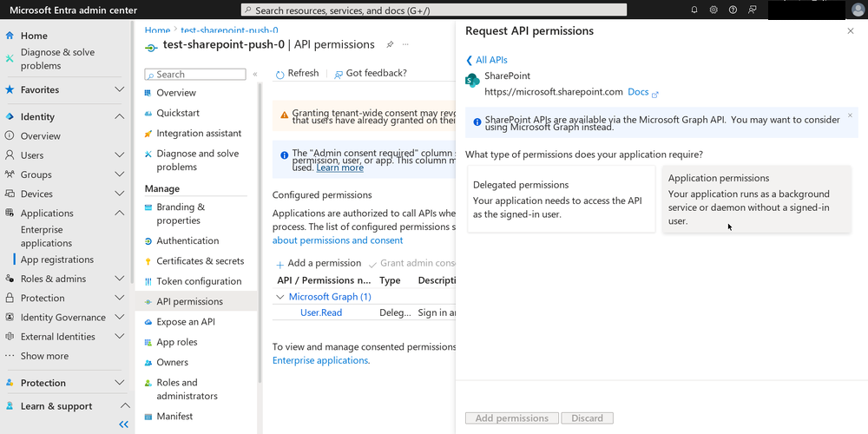Click the Discard button
The image size is (868, 434).
(x=588, y=418)
